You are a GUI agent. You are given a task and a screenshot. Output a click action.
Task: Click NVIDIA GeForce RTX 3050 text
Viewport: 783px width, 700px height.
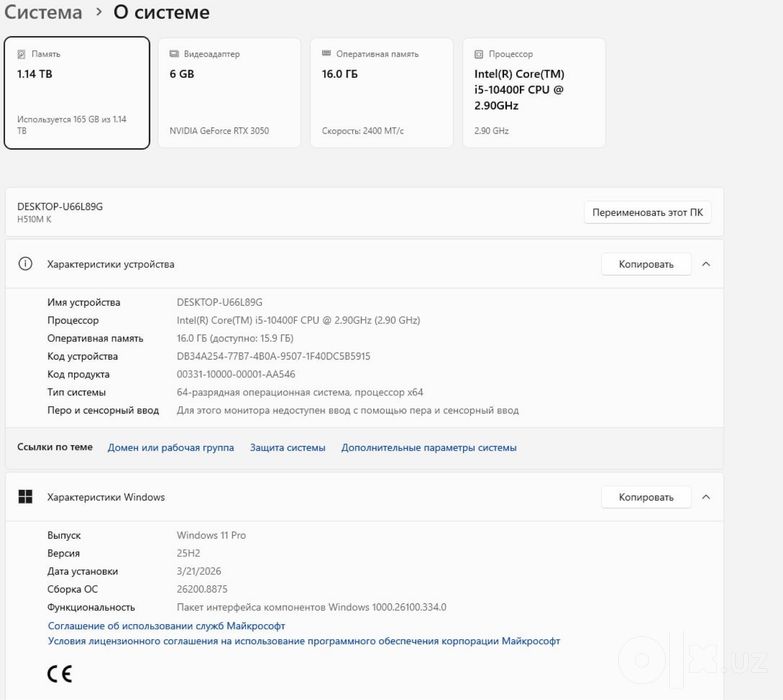(219, 131)
